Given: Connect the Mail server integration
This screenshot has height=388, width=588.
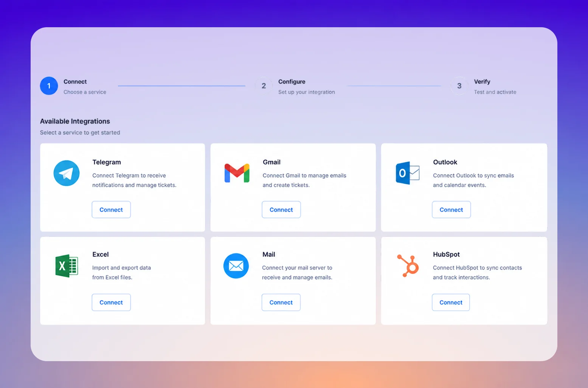Looking at the screenshot, I should click(281, 302).
